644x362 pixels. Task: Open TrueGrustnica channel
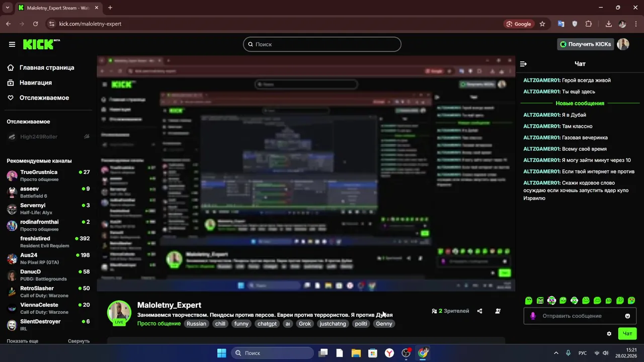click(48, 175)
